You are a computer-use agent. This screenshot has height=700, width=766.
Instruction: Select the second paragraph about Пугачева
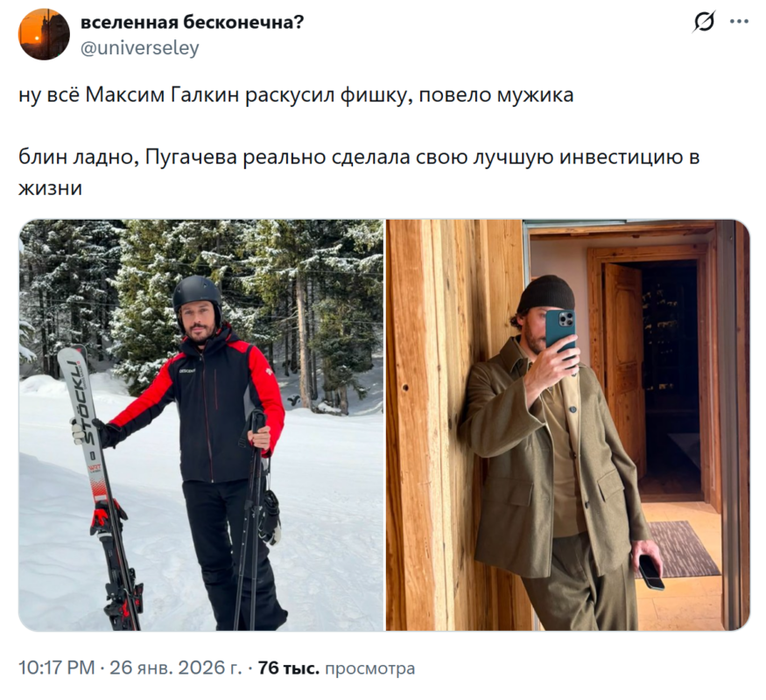(359, 172)
